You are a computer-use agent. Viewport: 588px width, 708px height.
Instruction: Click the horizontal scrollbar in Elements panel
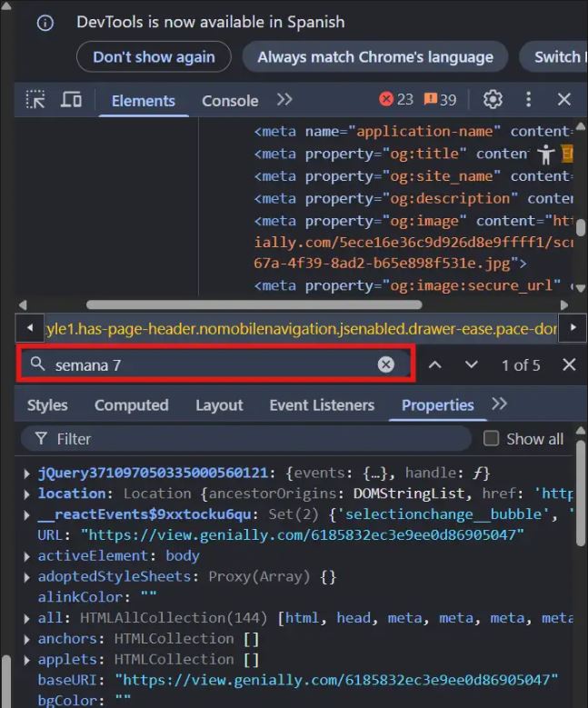(254, 305)
